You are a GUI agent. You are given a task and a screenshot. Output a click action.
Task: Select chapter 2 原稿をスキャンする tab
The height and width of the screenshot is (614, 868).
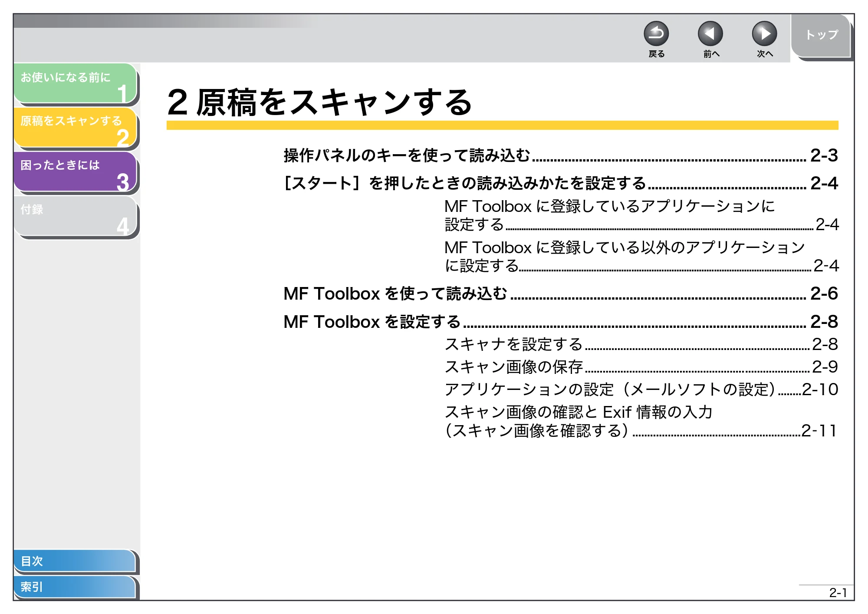(76, 128)
